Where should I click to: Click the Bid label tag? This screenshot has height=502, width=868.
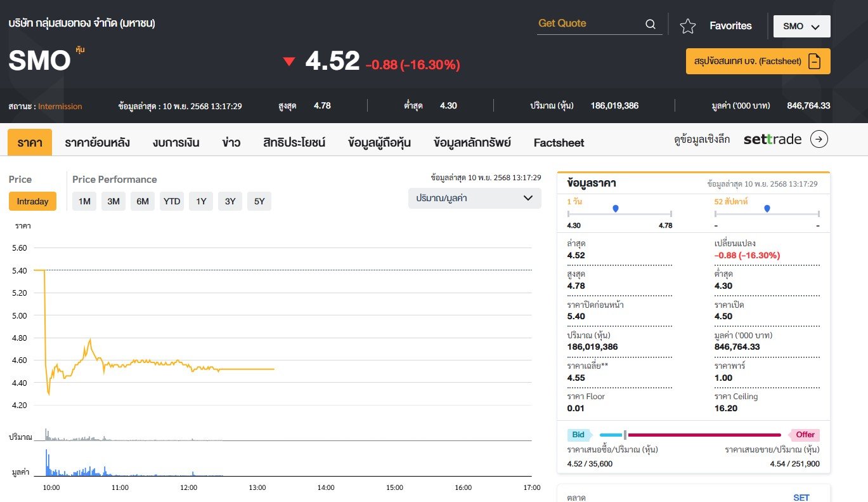pos(578,435)
